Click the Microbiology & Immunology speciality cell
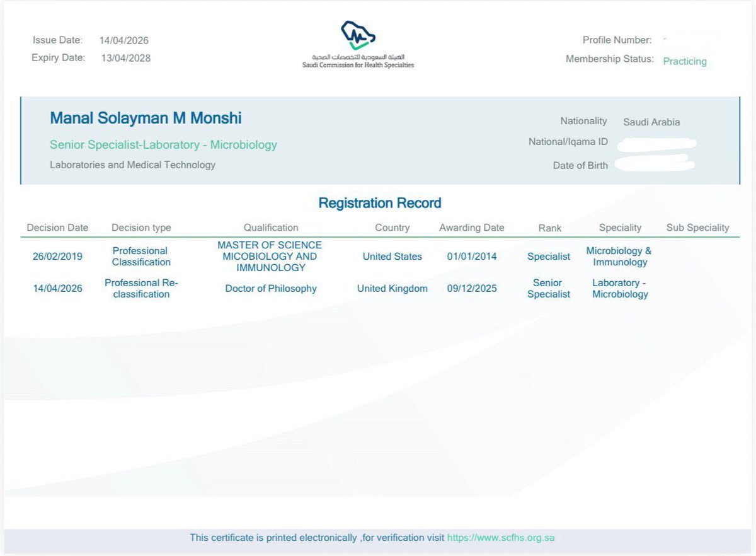Image resolution: width=756 pixels, height=556 pixels. tap(619, 257)
